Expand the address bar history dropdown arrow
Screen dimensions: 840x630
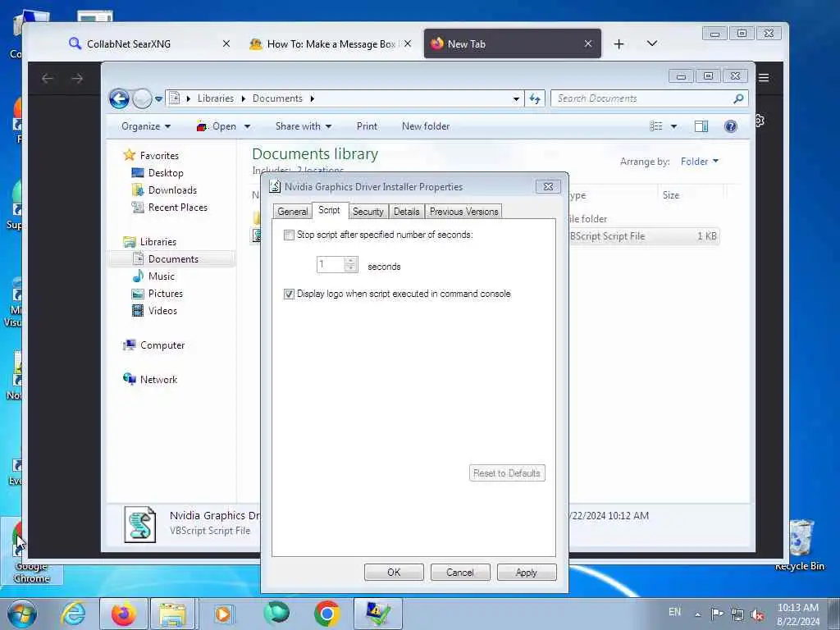pos(516,98)
